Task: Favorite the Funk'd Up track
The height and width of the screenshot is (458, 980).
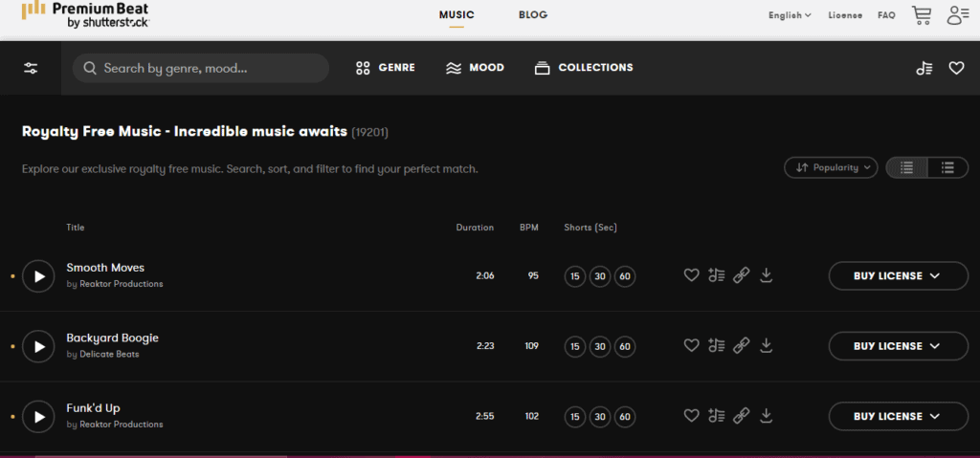Action: pyautogui.click(x=691, y=416)
